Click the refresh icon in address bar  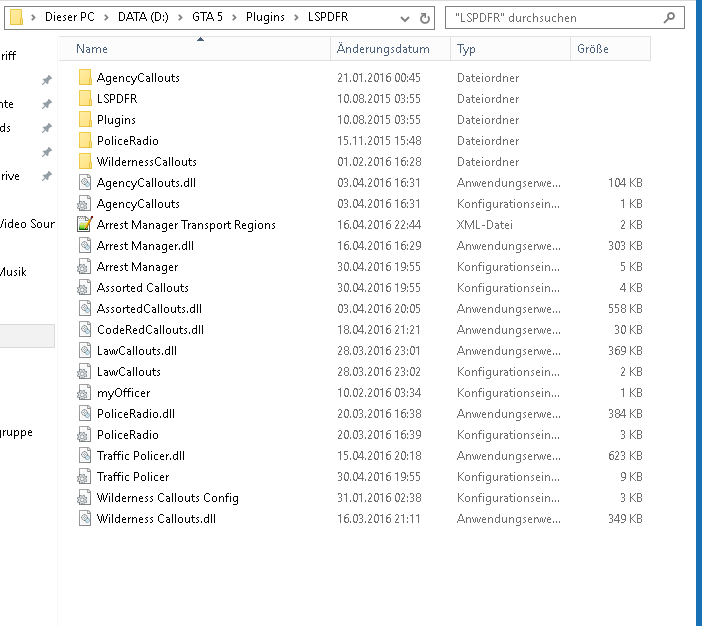pos(424,18)
